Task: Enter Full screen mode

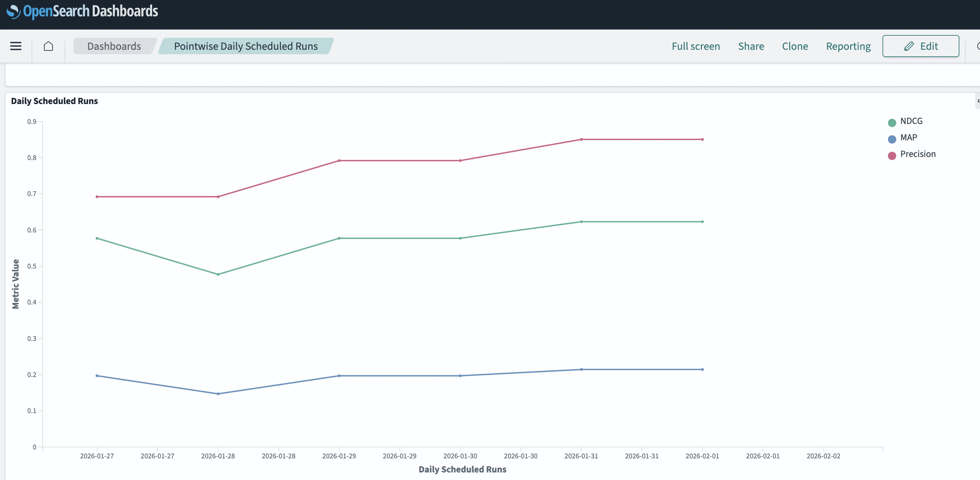Action: tap(696, 46)
